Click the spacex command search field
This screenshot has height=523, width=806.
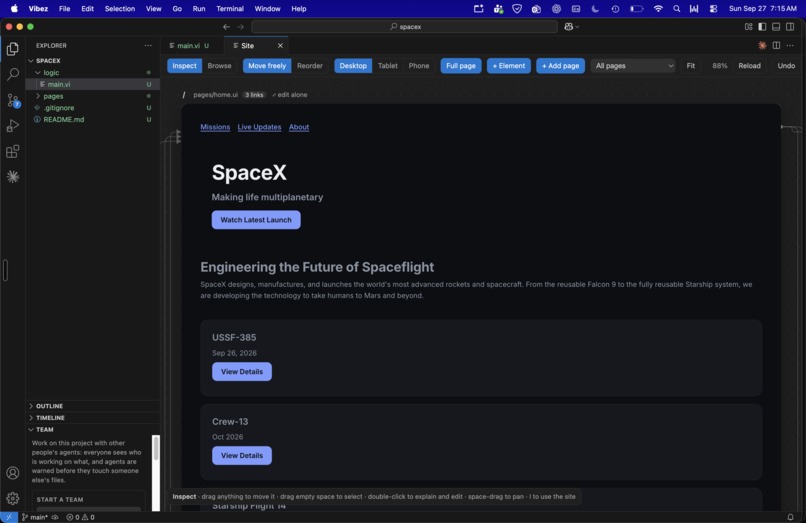(405, 27)
